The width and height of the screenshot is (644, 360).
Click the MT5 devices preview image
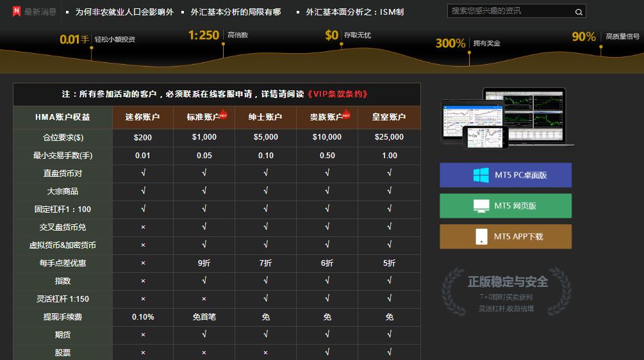[508, 117]
